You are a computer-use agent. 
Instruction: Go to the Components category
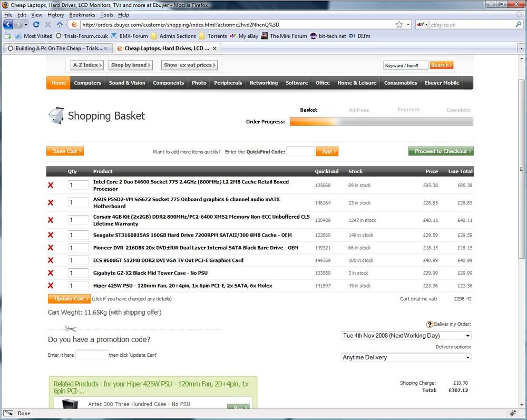pyautogui.click(x=169, y=83)
